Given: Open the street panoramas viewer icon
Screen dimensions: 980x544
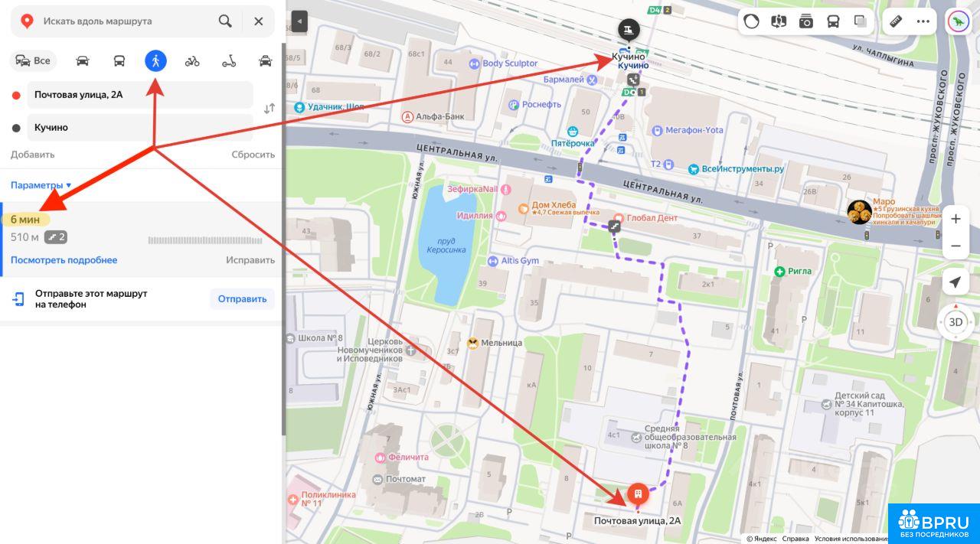Looking at the screenshot, I should point(779,21).
